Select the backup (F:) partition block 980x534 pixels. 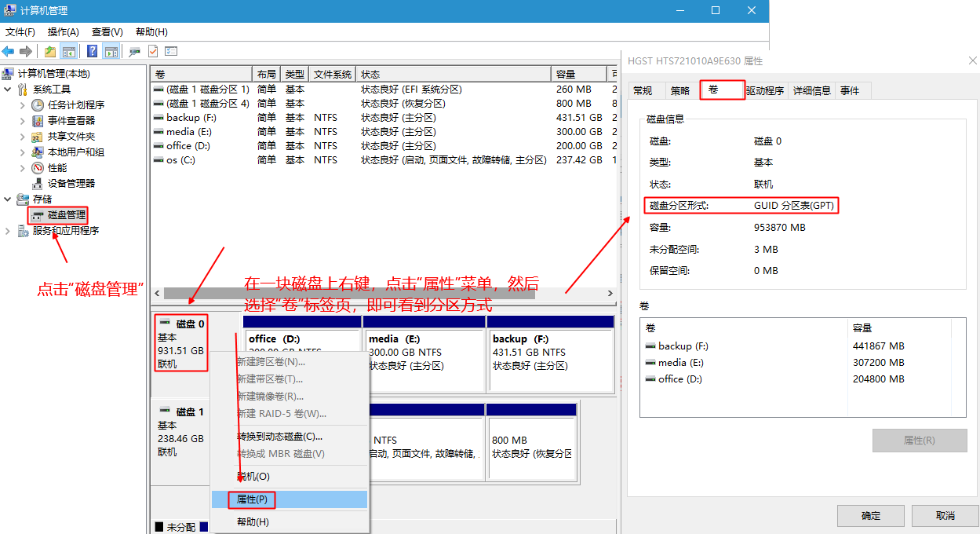pyautogui.click(x=551, y=353)
